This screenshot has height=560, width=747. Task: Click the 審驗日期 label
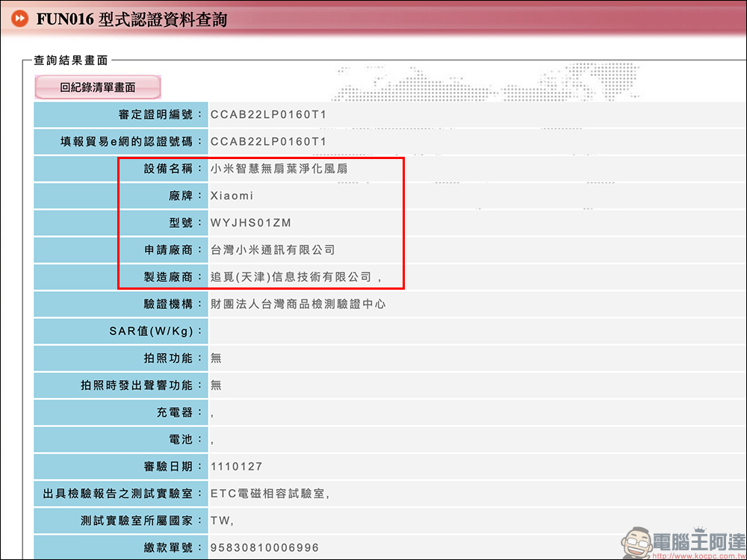(174, 466)
